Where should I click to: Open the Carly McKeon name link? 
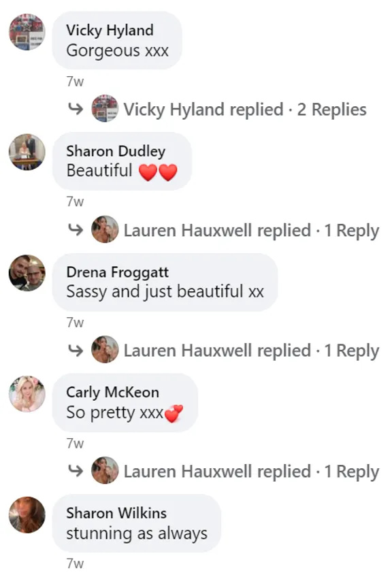112,392
